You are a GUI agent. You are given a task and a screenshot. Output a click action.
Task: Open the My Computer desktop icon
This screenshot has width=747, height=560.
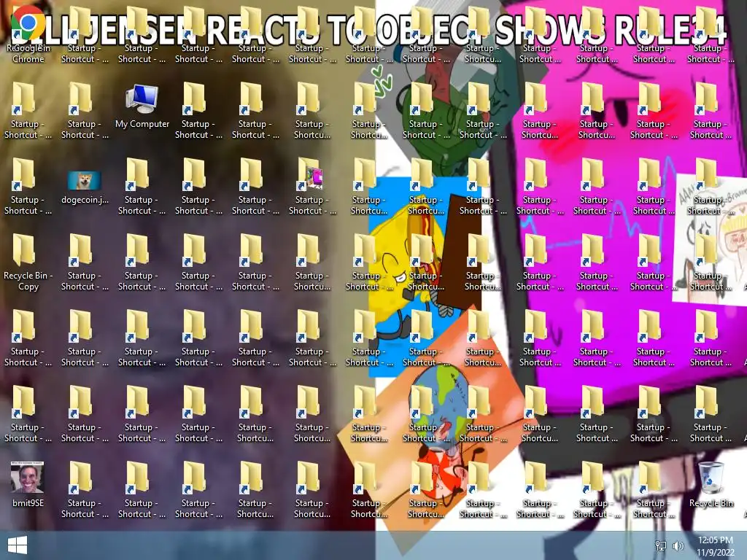142,106
